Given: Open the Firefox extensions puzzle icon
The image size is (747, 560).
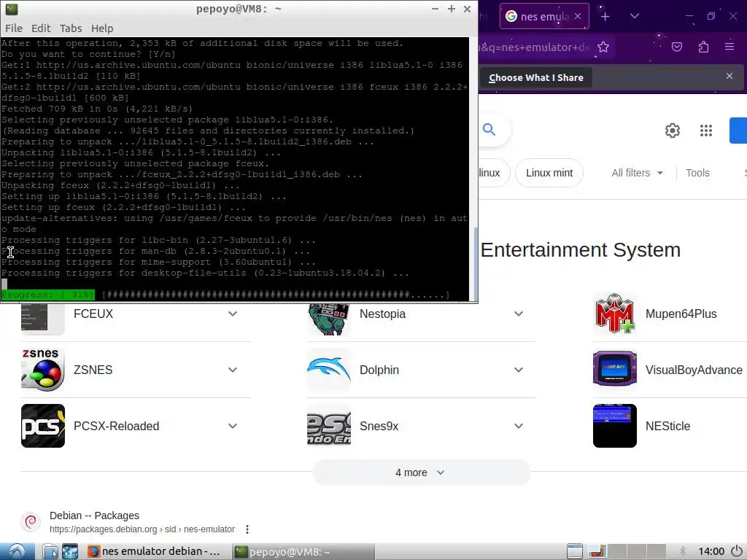Looking at the screenshot, I should (x=703, y=47).
